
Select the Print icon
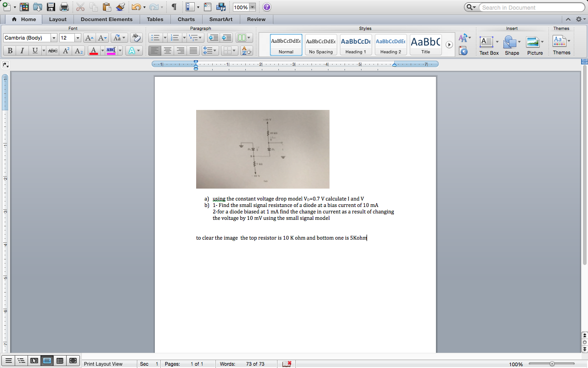tap(64, 7)
